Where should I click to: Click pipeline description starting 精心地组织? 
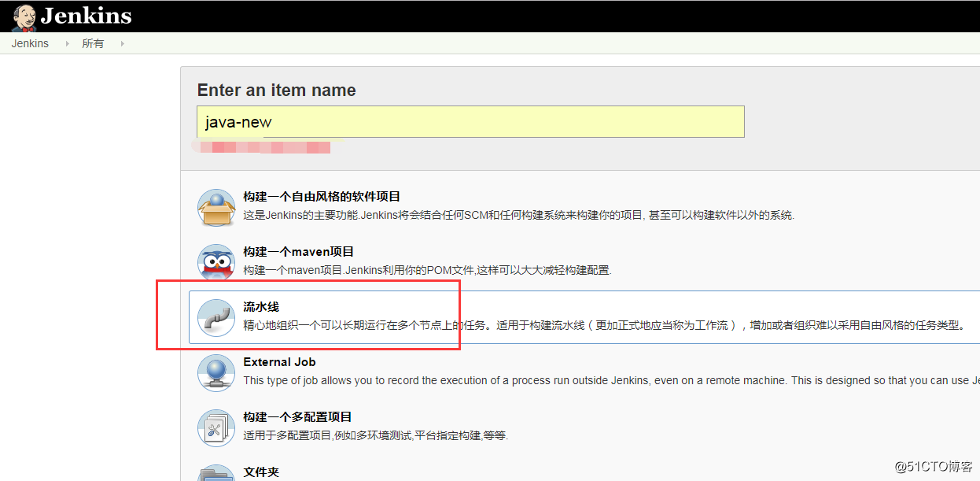(x=604, y=325)
